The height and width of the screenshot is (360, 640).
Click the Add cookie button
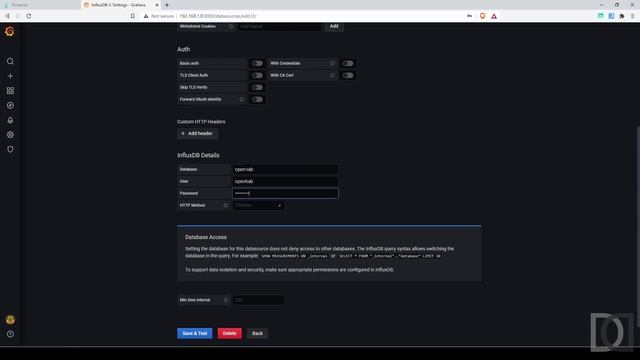point(334,26)
